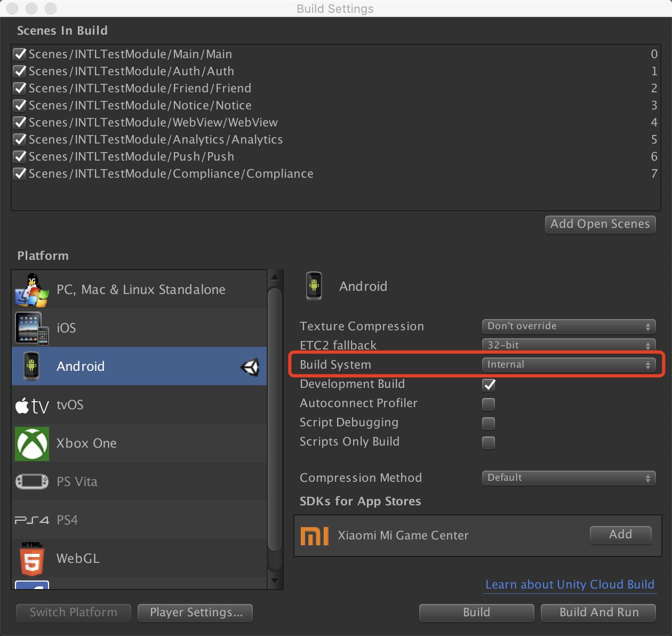Click the platform list scrollbar down arrow

(275, 581)
